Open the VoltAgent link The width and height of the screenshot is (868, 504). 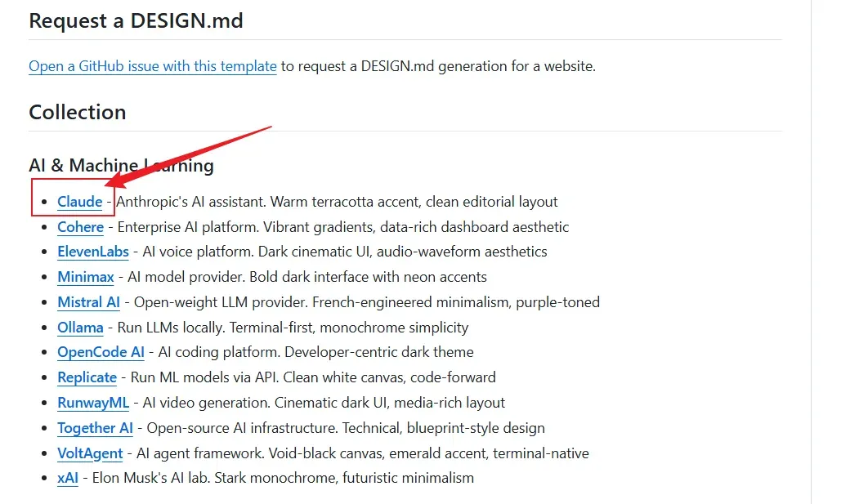(x=90, y=453)
